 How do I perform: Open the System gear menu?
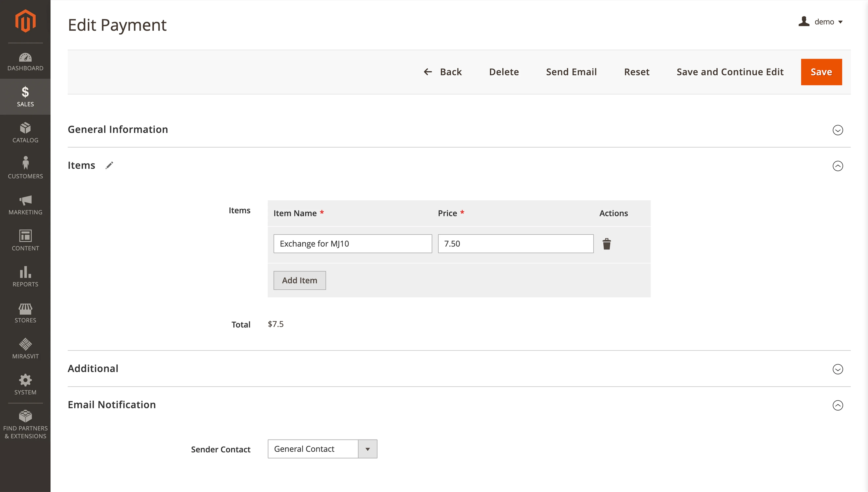(25, 384)
